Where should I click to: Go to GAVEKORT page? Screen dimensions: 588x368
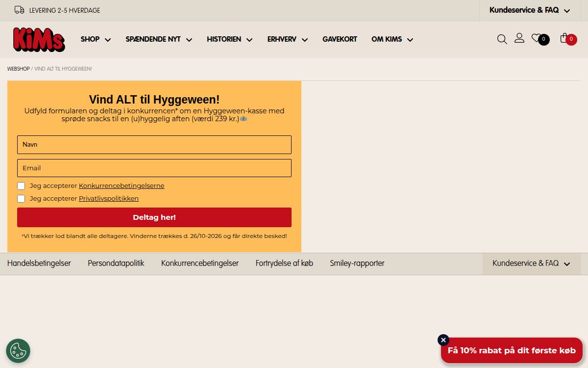click(x=340, y=39)
